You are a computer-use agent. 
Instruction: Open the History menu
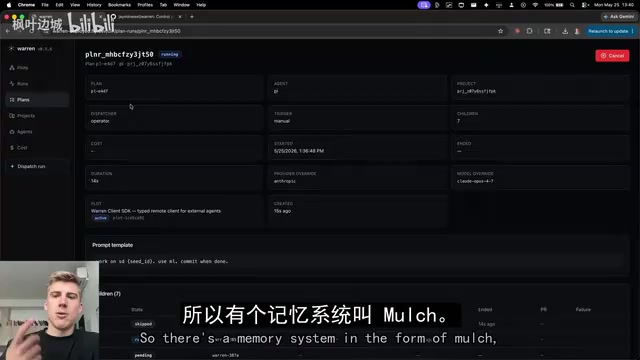click(x=94, y=5)
